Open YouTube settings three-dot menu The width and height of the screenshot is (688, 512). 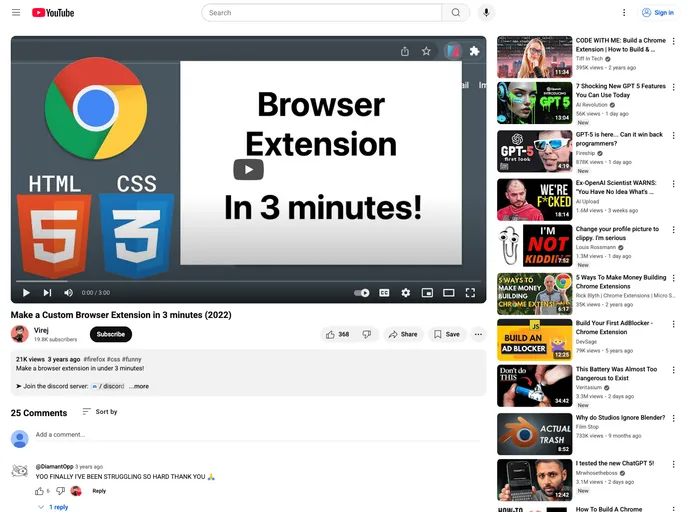pyautogui.click(x=624, y=13)
